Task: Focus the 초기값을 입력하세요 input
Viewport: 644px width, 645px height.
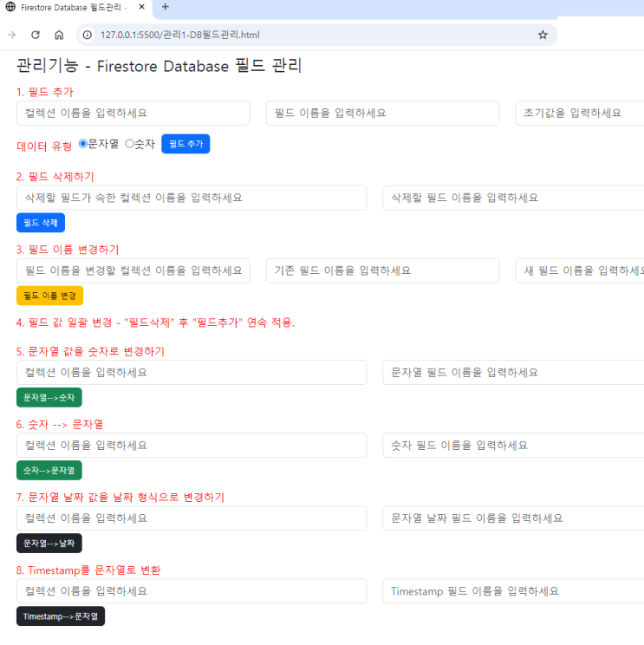Action: 580,113
